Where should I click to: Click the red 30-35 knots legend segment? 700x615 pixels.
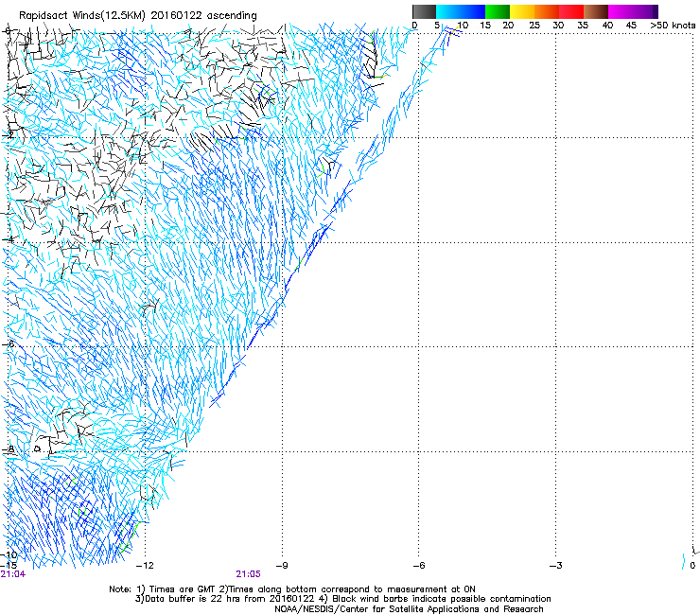(571, 11)
